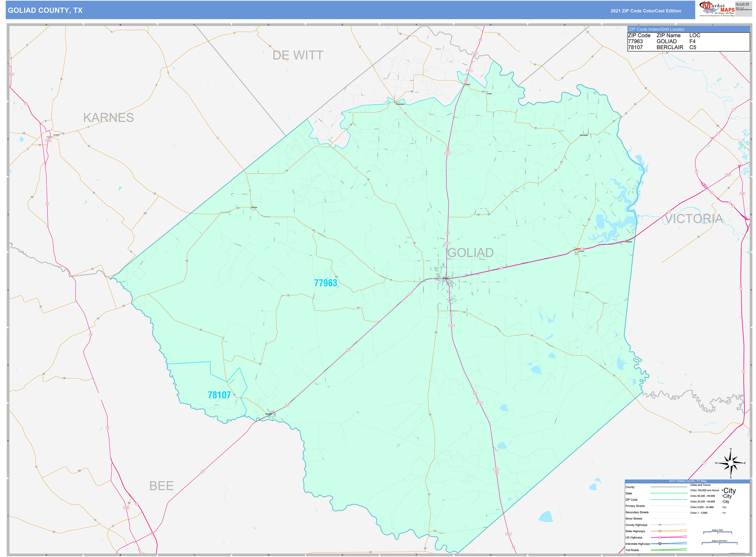Click the small green City dot for cities 1-4,999
Screen dimensions: 756x557
pos(722,512)
